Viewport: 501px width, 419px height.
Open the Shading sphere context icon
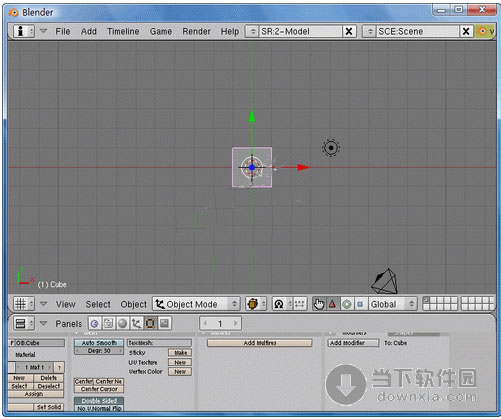pyautogui.click(x=122, y=323)
